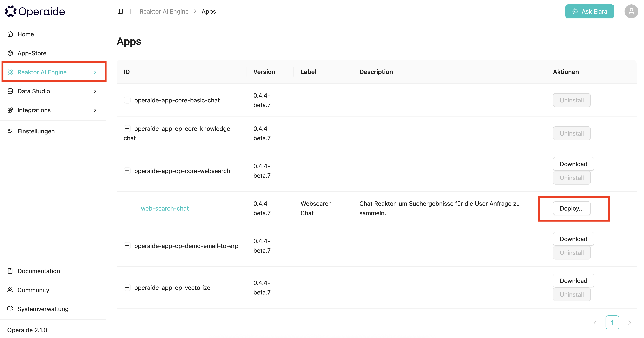This screenshot has height=338, width=644.
Task: Open Data Studio in the sidebar
Action: (53, 91)
